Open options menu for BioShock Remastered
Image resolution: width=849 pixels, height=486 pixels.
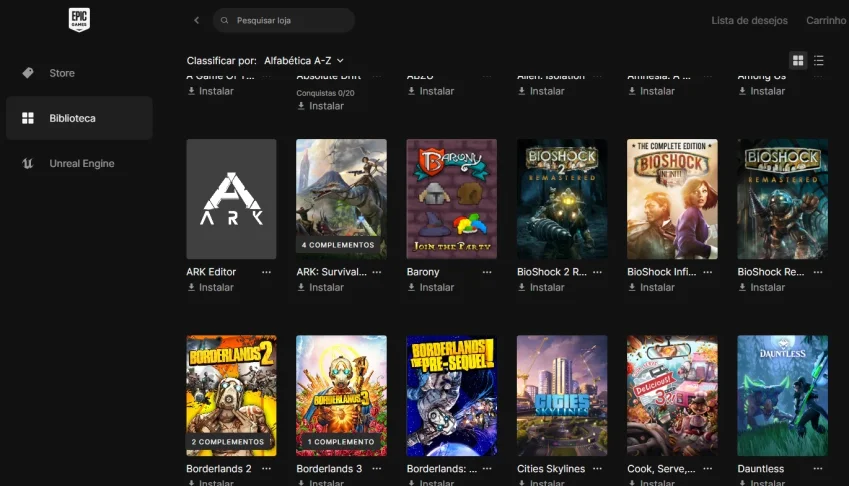click(x=818, y=272)
